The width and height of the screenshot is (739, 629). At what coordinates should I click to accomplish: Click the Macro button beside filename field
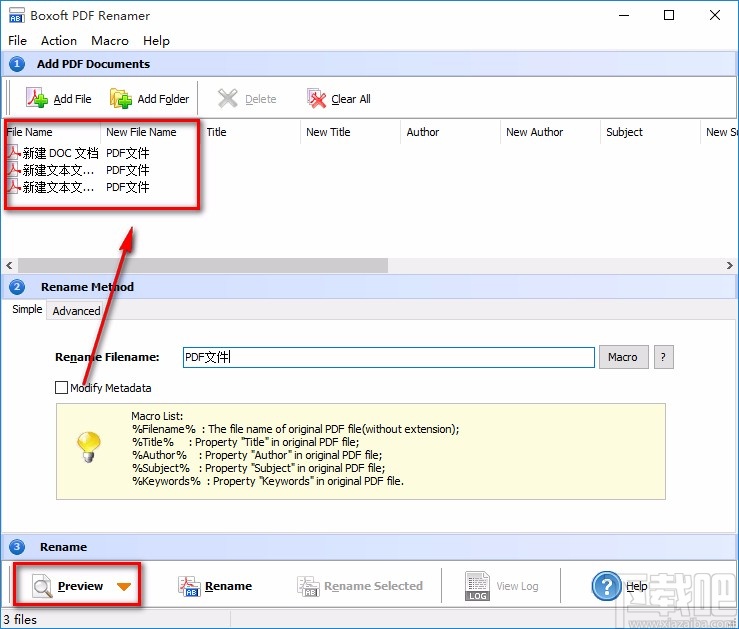pos(623,357)
